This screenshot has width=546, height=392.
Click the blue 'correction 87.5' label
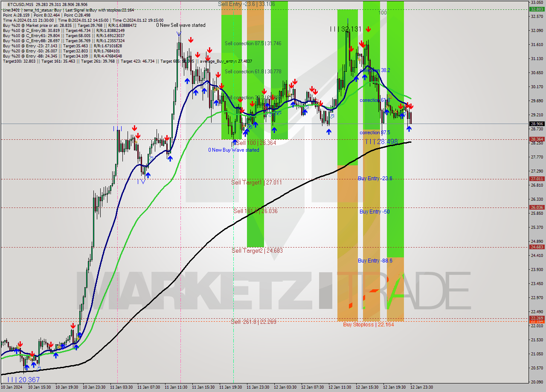[x=375, y=133]
